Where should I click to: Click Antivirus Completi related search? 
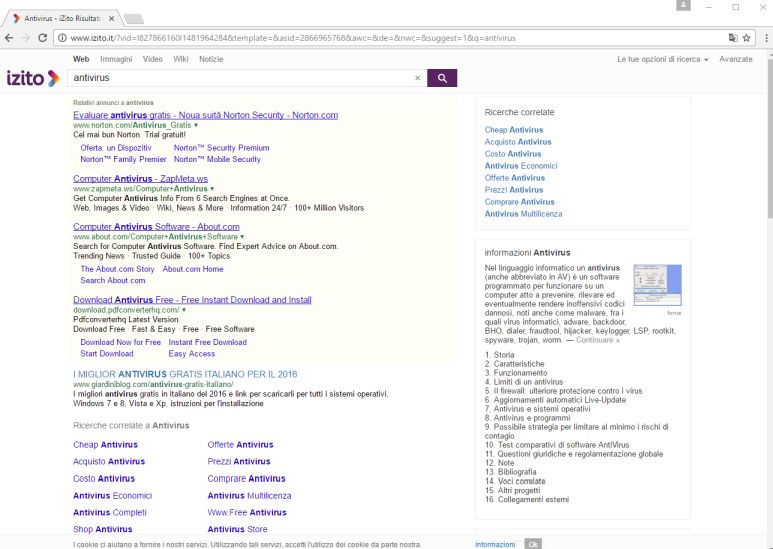pyautogui.click(x=110, y=513)
